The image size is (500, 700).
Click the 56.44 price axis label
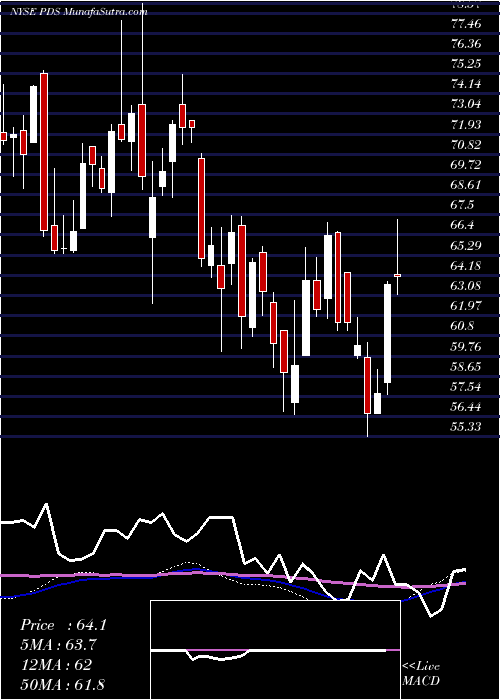click(x=466, y=407)
